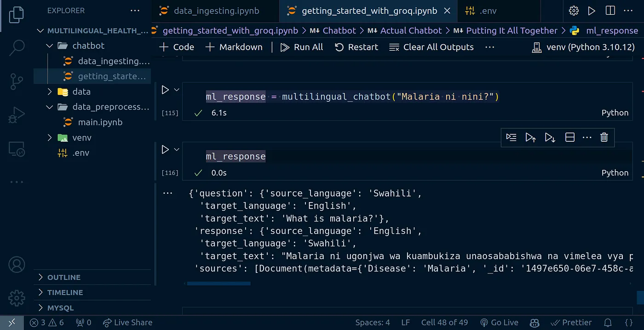Viewport: 644px width, 330px height.
Task: Open the Source Control view
Action: (x=17, y=81)
